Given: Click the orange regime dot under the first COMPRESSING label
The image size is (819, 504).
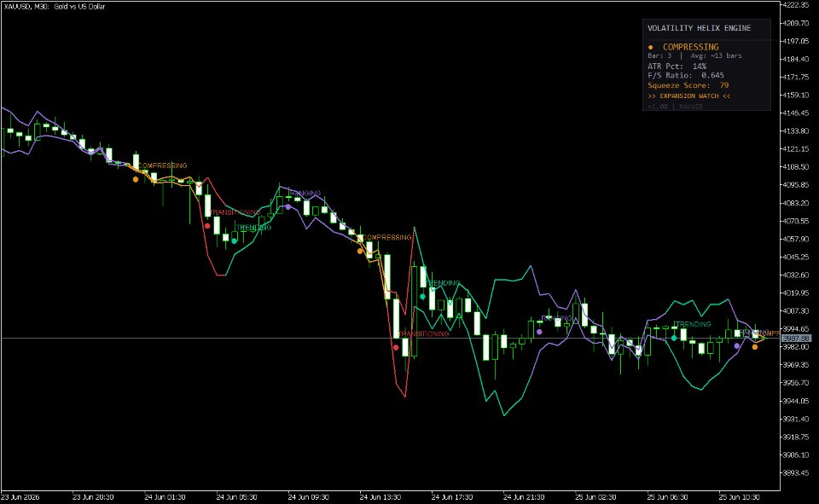Looking at the screenshot, I should [x=136, y=179].
